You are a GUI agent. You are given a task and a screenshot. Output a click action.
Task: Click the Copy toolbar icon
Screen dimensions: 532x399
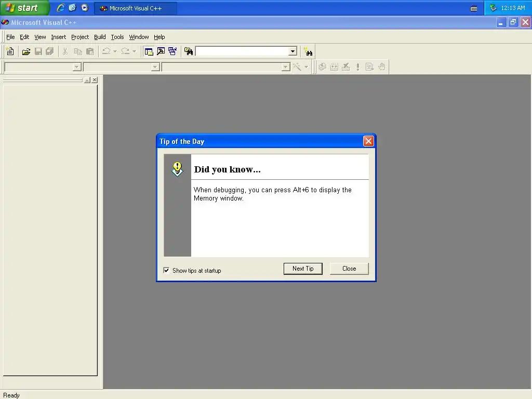78,51
